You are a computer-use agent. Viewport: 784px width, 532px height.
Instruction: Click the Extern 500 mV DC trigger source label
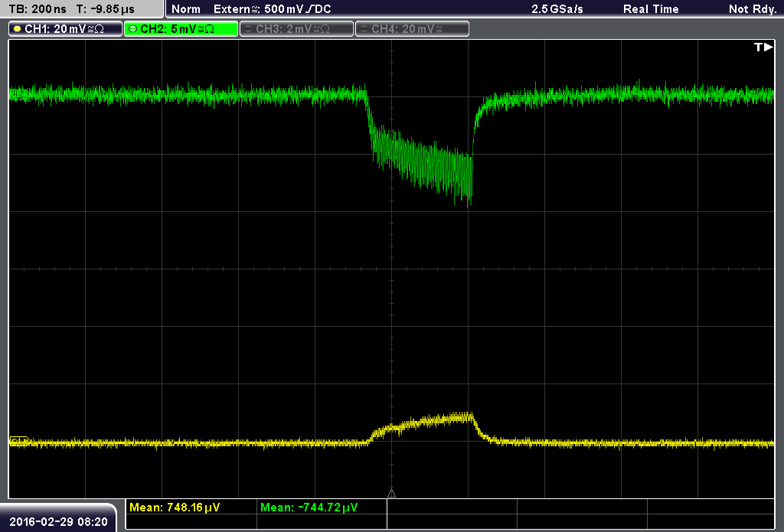(272, 9)
